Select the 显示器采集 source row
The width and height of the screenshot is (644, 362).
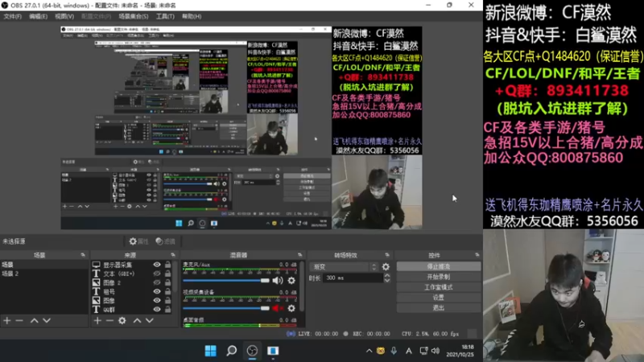point(132,265)
